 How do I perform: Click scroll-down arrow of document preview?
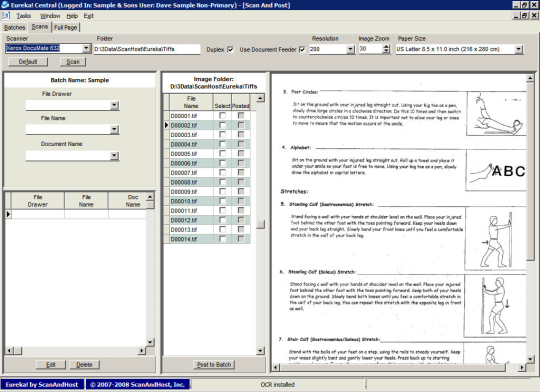click(x=530, y=359)
